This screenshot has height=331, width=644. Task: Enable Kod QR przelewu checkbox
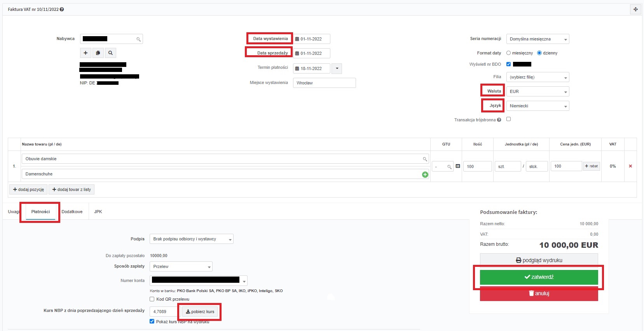152,299
